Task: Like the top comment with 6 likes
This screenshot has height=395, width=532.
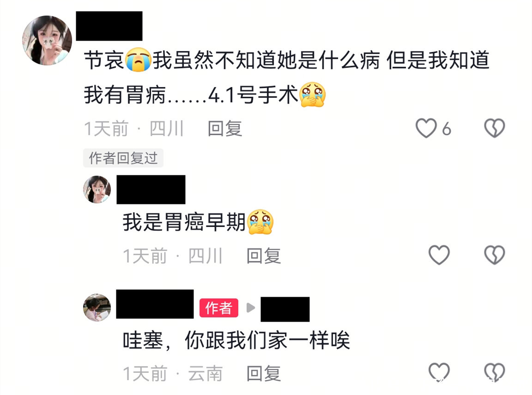Action: coord(426,128)
